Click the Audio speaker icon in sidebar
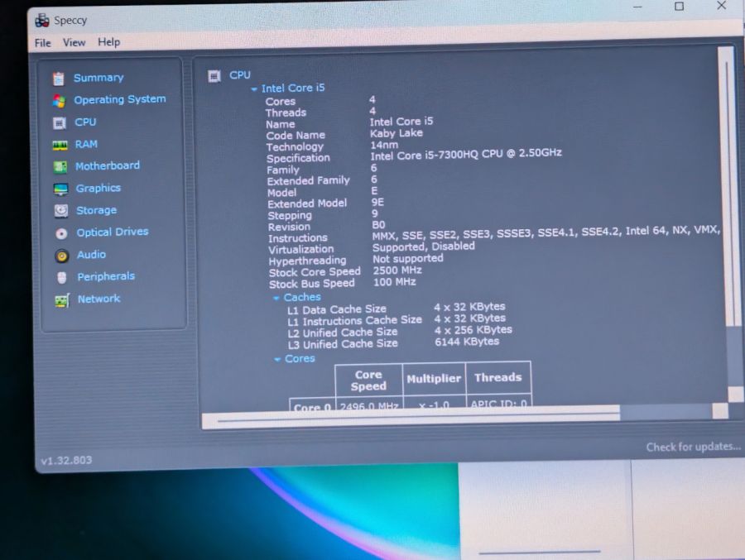Screen dimensions: 745x560 click(x=62, y=256)
